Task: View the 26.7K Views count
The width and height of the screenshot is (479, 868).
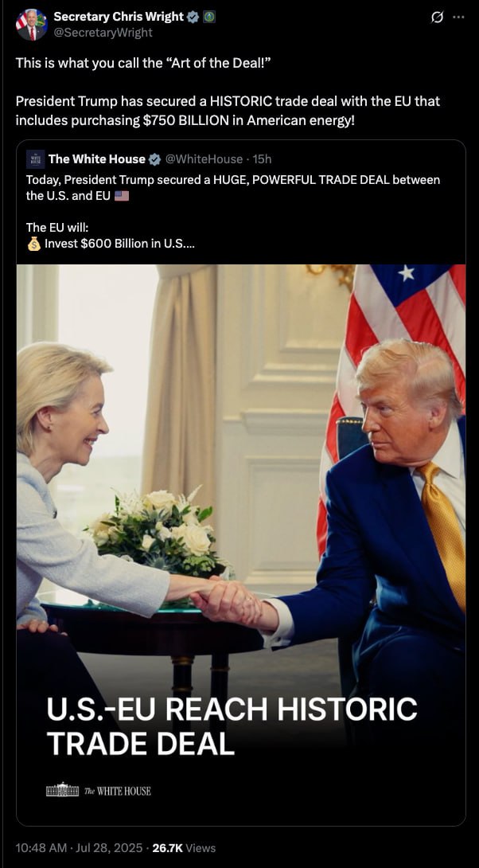Action: [x=184, y=847]
